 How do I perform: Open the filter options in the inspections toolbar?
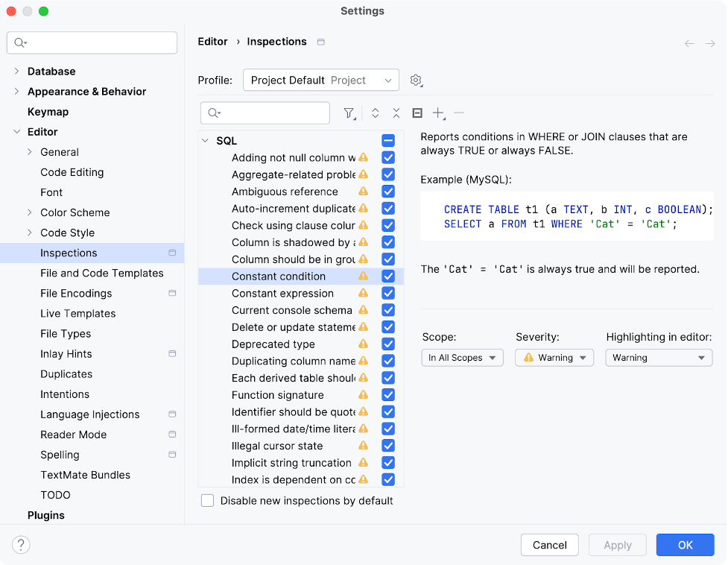(x=349, y=113)
